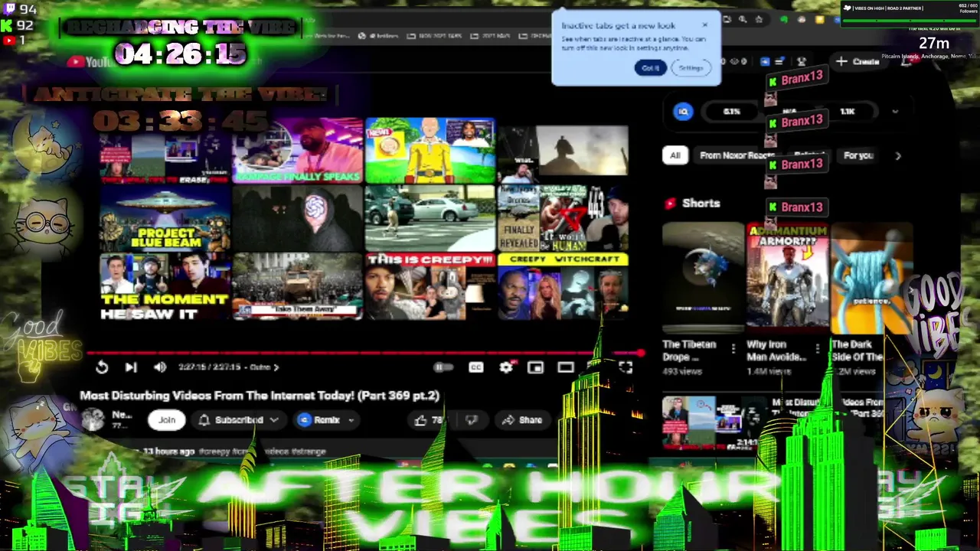Toggle closed captions (CC)
The height and width of the screenshot is (551, 980).
[x=475, y=368]
